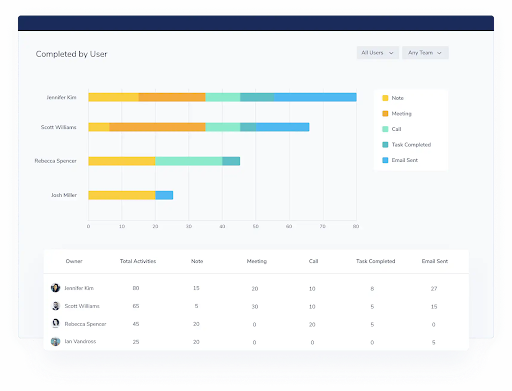The height and width of the screenshot is (391, 512).
Task: Select Josh Miller's yellow Note bar segment
Action: [x=122, y=195]
